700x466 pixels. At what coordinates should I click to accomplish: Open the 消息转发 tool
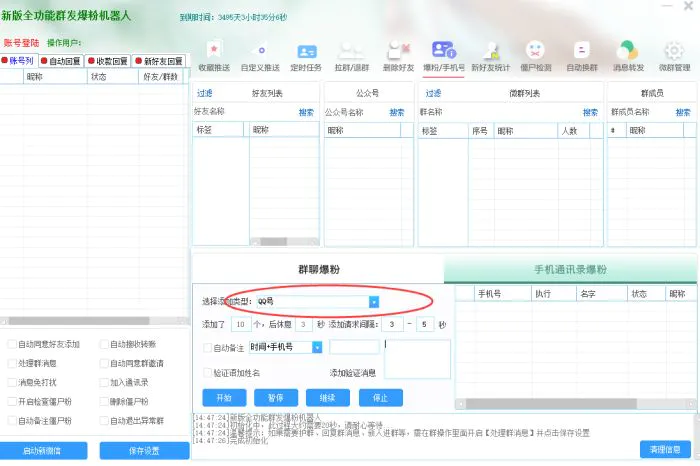(628, 56)
